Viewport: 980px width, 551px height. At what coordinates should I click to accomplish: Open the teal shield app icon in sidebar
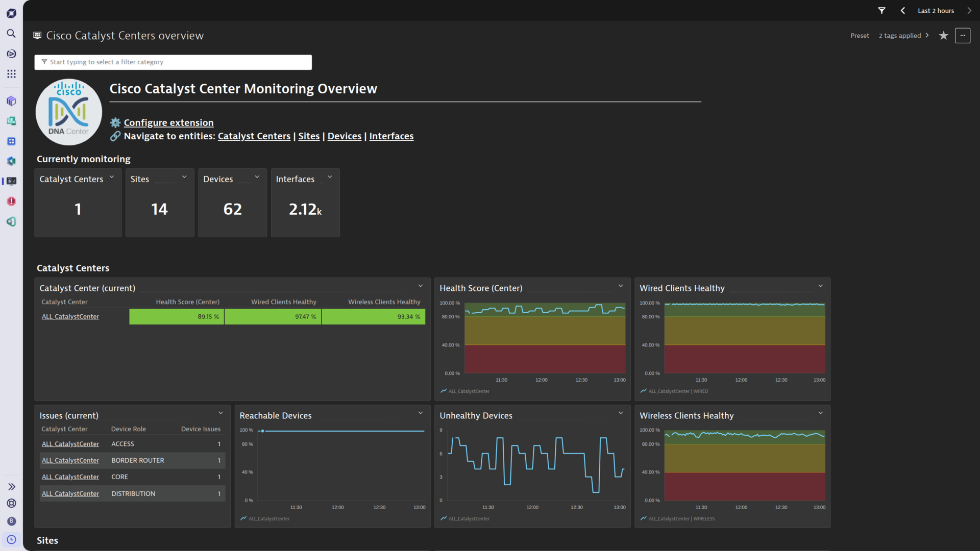pyautogui.click(x=11, y=221)
